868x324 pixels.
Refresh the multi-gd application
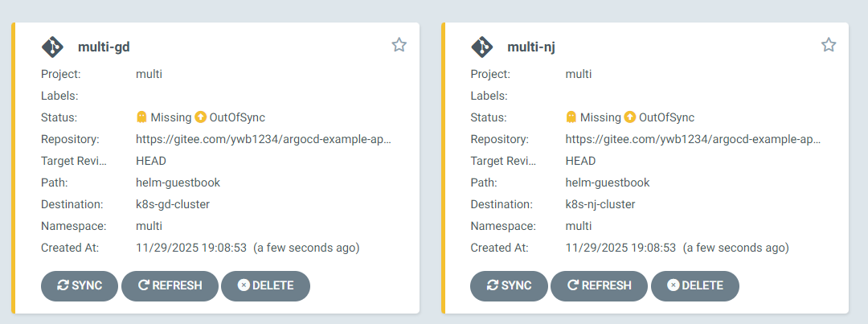(x=170, y=285)
